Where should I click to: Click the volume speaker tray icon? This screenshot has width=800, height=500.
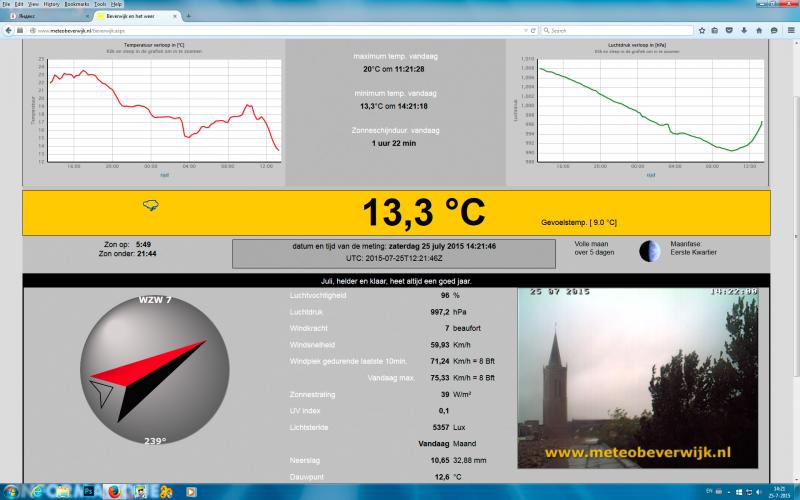click(758, 492)
